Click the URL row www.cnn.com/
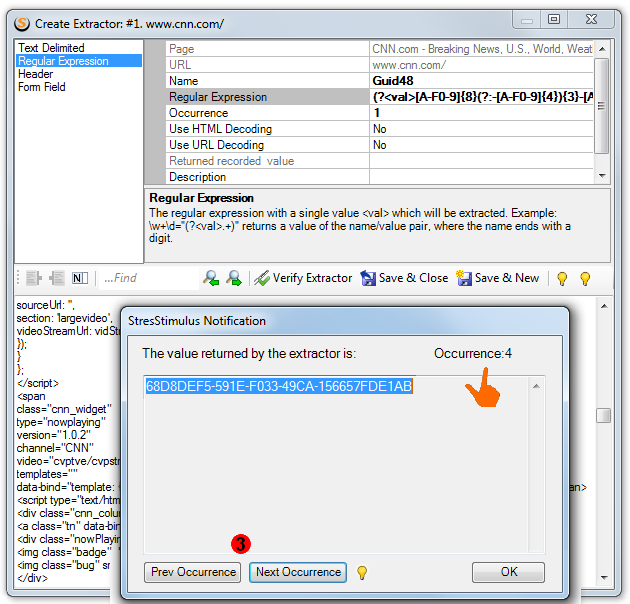 point(379,65)
